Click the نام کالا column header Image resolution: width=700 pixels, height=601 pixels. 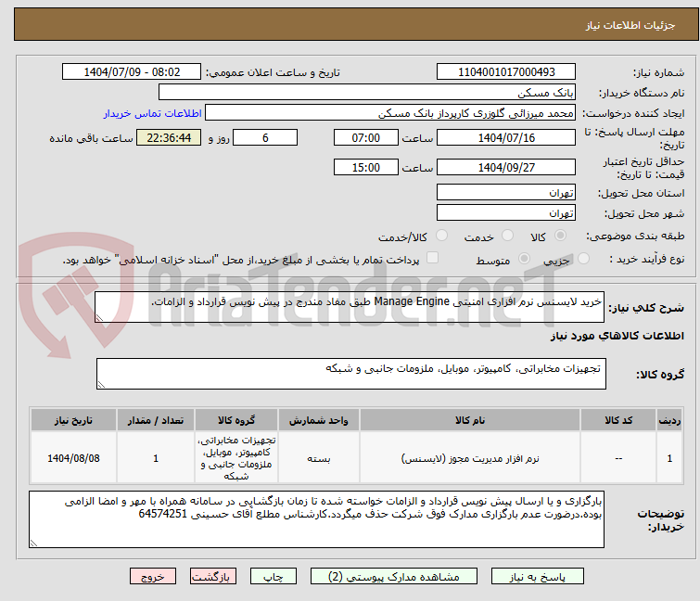(470, 420)
